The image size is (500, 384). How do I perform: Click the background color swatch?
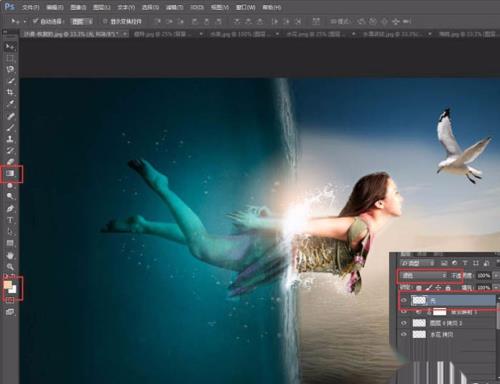click(x=13, y=290)
